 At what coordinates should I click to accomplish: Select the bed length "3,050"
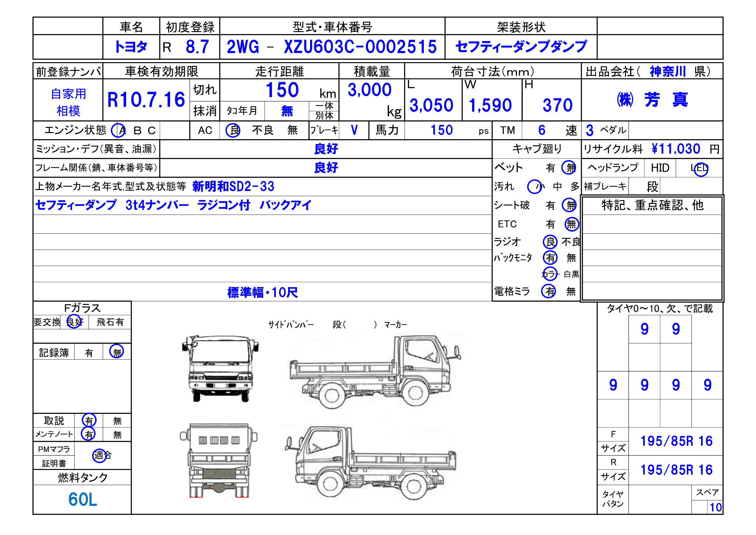pos(431,106)
